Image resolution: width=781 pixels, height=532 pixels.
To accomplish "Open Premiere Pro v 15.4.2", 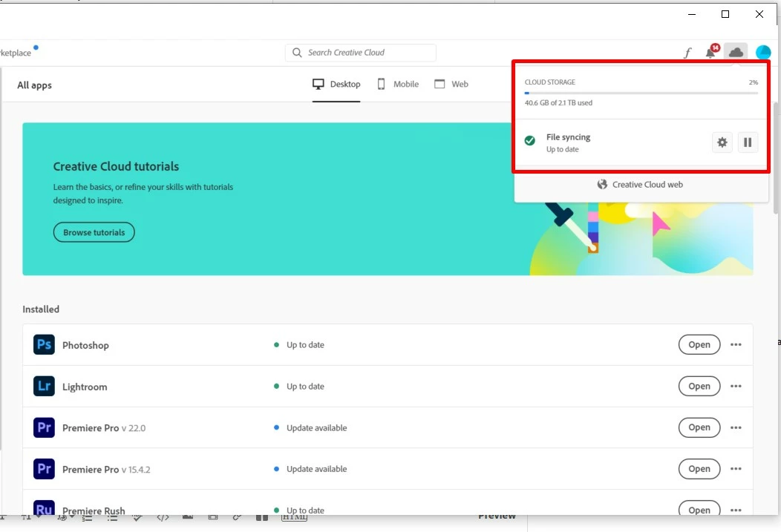I will pos(699,469).
